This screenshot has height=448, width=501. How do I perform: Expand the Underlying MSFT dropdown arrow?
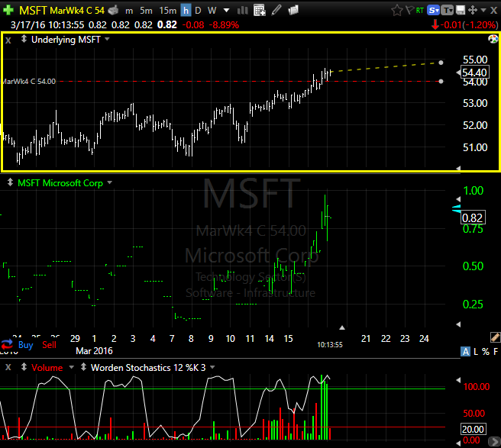pos(107,39)
